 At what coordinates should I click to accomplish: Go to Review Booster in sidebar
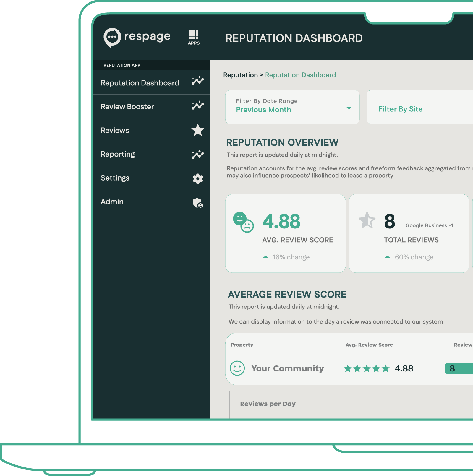click(x=151, y=106)
